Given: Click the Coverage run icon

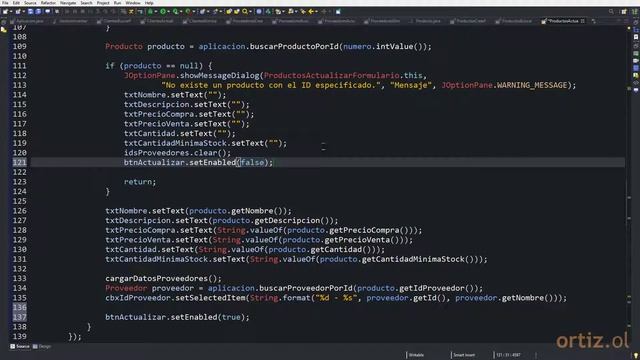Looking at the screenshot, I should click(x=175, y=11).
